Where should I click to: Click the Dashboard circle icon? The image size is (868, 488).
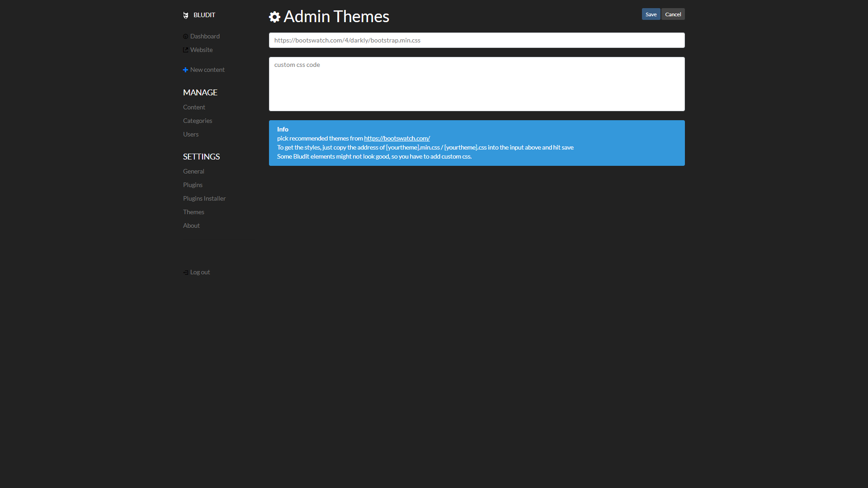click(x=185, y=36)
